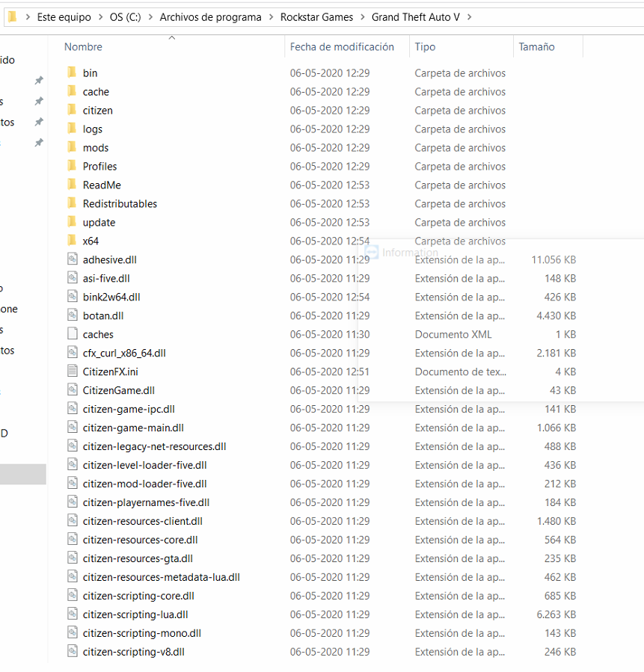Click the CitizenGame.dll file icon
This screenshot has width=644, height=672.
73,390
